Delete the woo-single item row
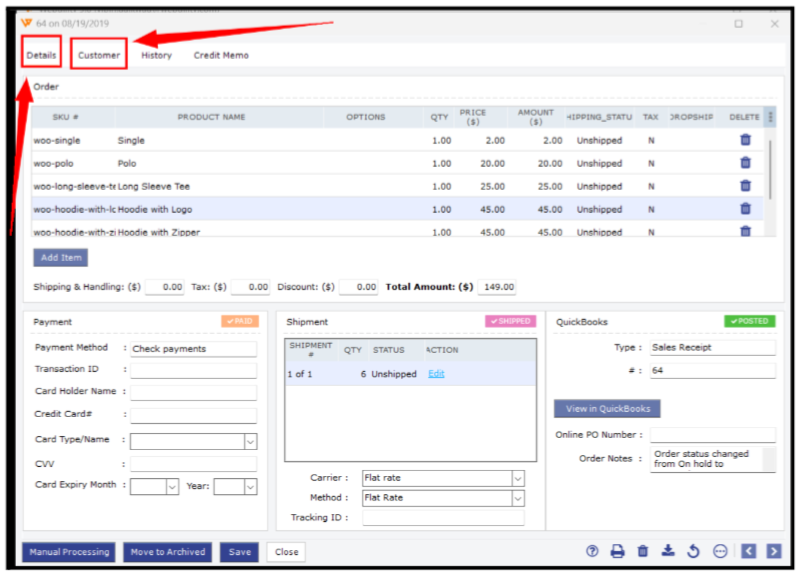The height and width of the screenshot is (575, 798). click(x=745, y=140)
